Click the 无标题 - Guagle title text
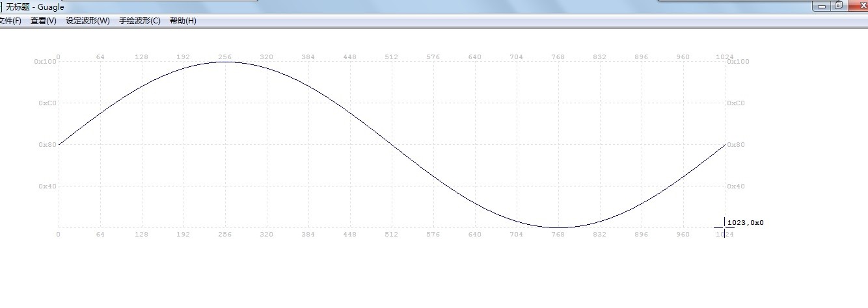The width and height of the screenshot is (868, 308). tap(35, 7)
